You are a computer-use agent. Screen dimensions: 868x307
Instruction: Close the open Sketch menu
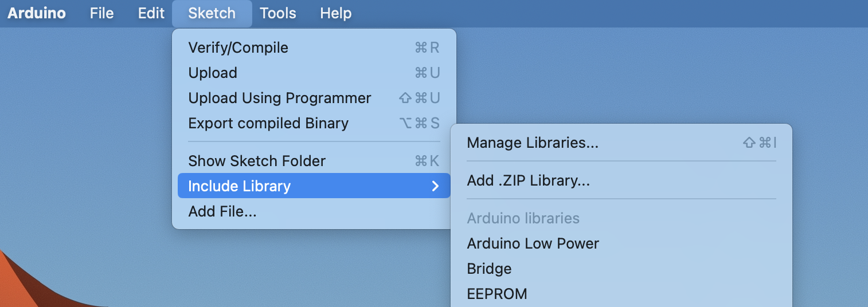tap(212, 13)
